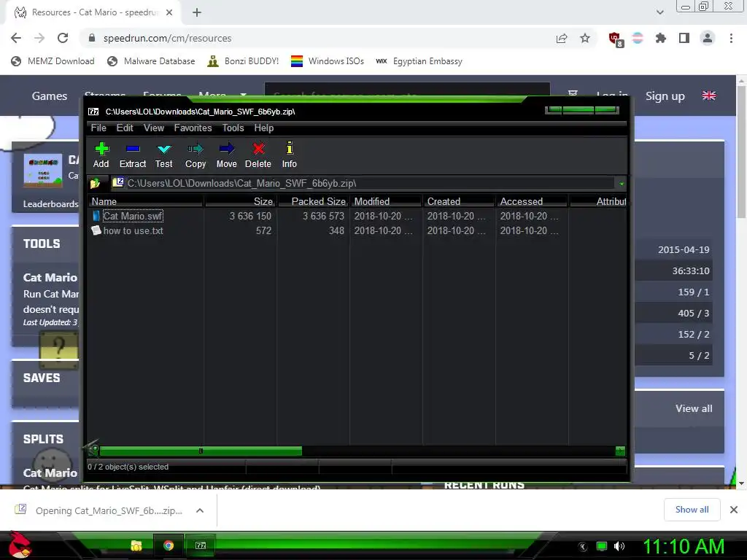Extract the archive with Extract icon

pyautogui.click(x=133, y=155)
